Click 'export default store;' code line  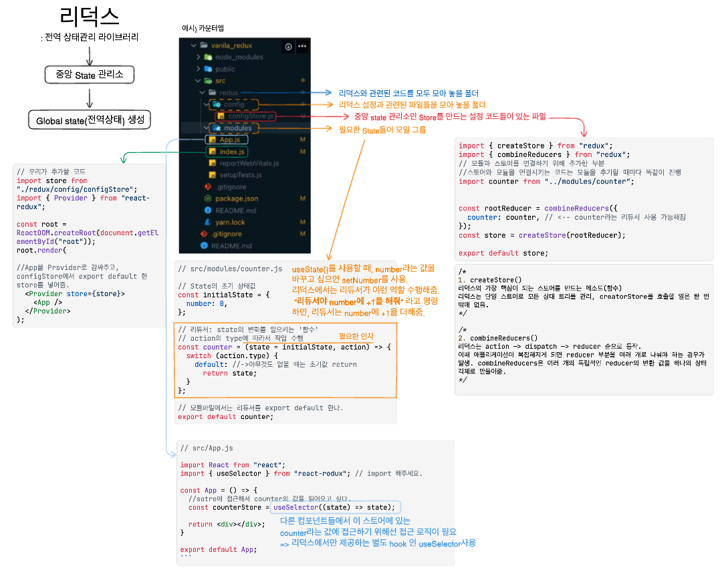point(503,253)
